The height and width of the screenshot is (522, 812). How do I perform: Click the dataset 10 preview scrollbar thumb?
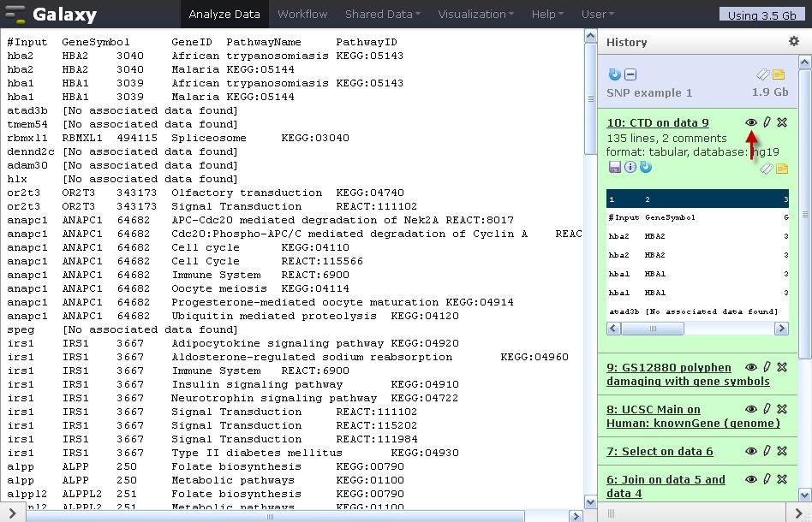653,329
